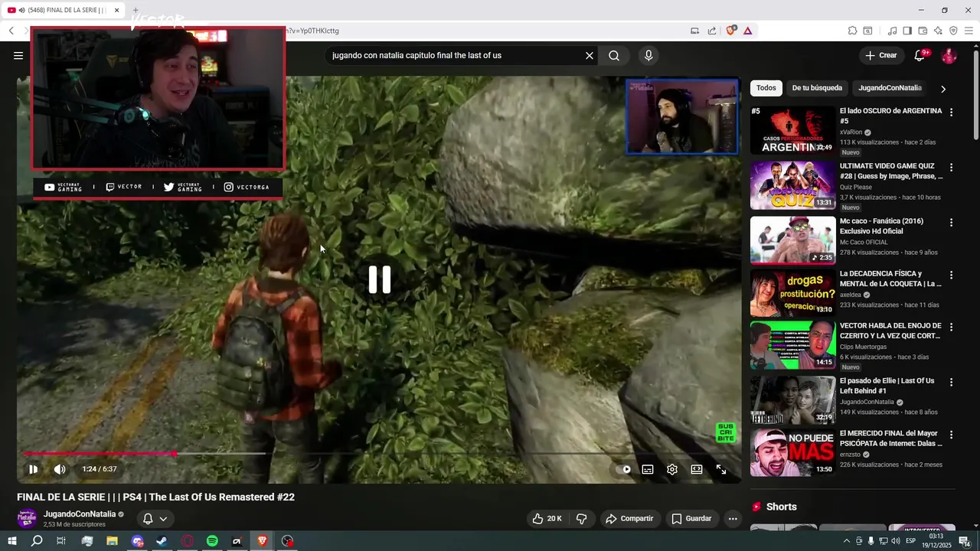
Task: Click Brave Shields lion icon
Action: [x=731, y=31]
